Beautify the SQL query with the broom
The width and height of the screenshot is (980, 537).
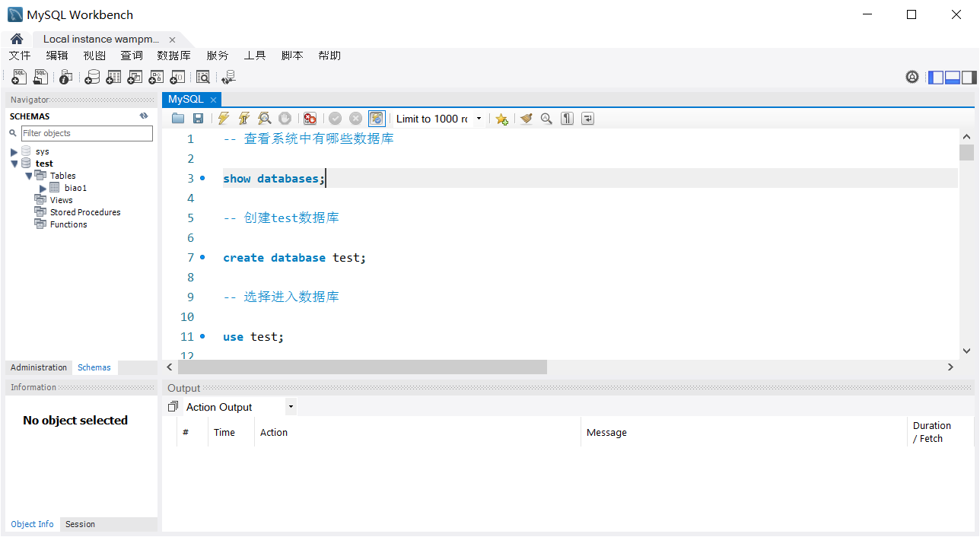point(526,119)
